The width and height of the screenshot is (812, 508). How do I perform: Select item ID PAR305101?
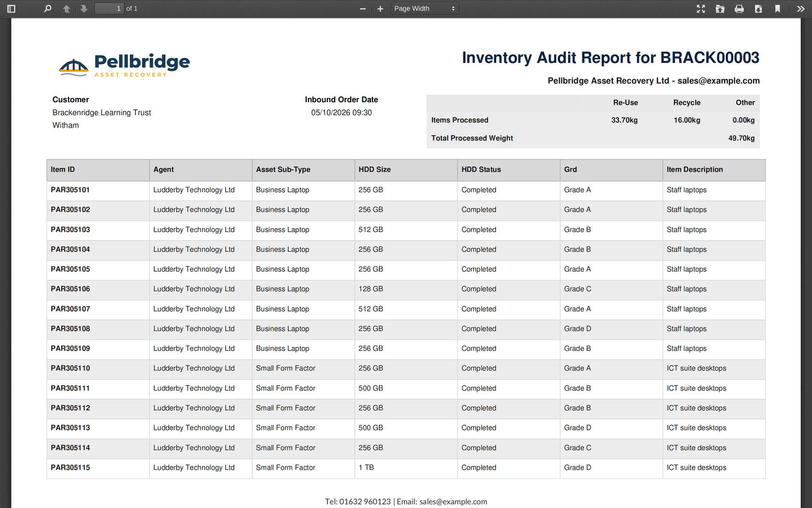[71, 190]
